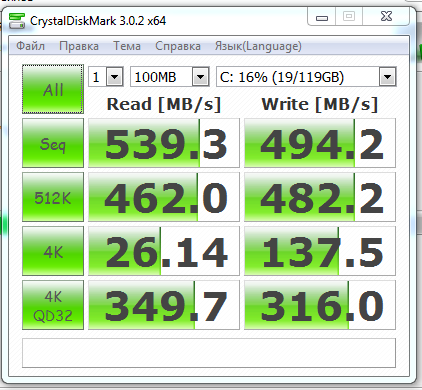Select the Seq read result 539.3
422x390 pixels.
[164, 143]
